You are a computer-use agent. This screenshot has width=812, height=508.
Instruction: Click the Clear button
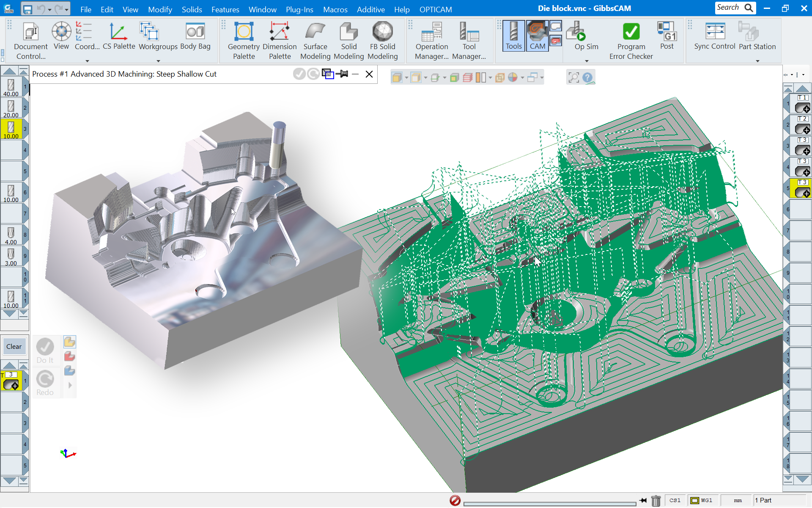(14, 346)
